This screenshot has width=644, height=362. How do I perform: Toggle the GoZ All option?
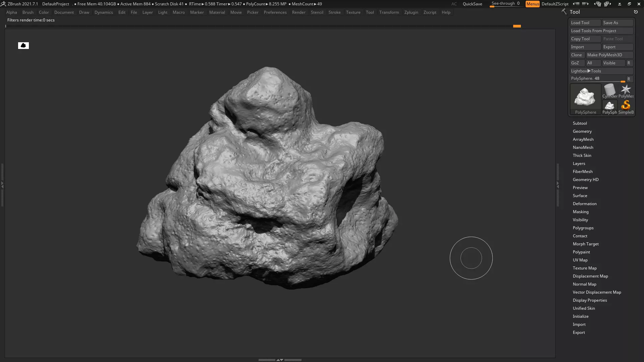(593, 63)
